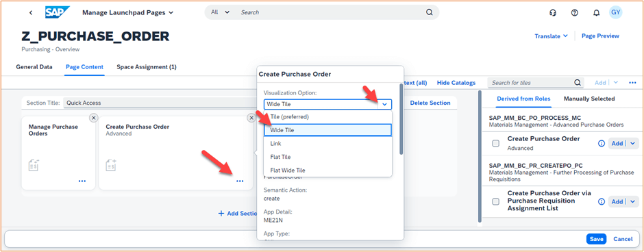Open the Translate dropdown
Viewport: 644px width, 252px height.
click(552, 36)
